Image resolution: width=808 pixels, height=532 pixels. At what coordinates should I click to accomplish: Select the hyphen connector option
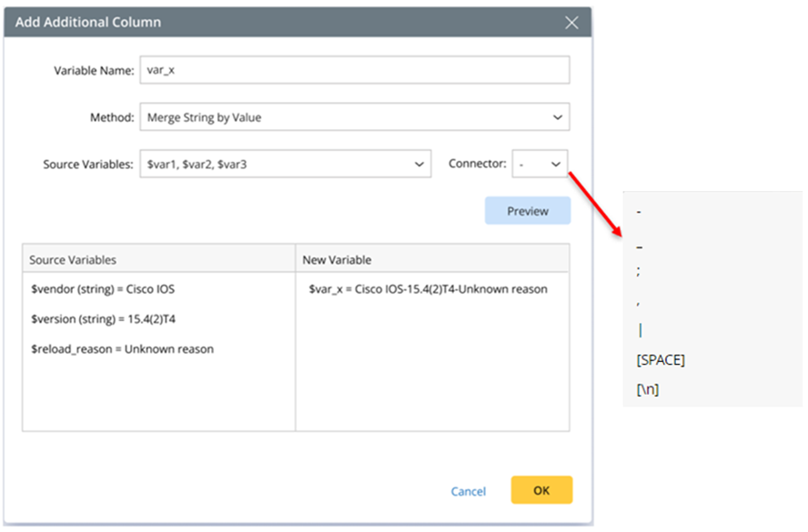tap(640, 212)
